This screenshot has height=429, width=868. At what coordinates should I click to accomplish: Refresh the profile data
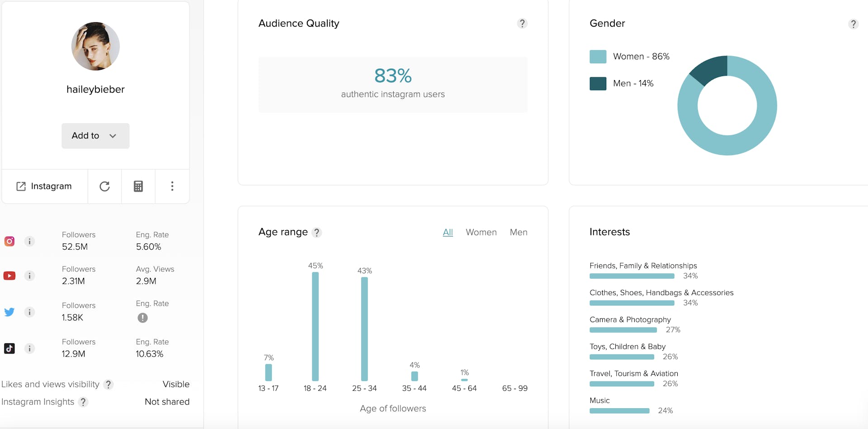point(104,186)
